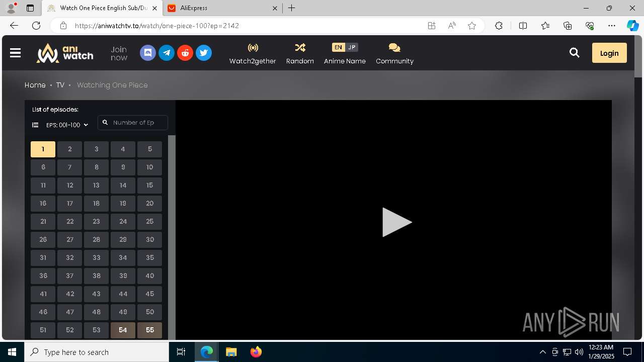Open the Discord join icon
This screenshot has width=644, height=362.
coord(148,53)
